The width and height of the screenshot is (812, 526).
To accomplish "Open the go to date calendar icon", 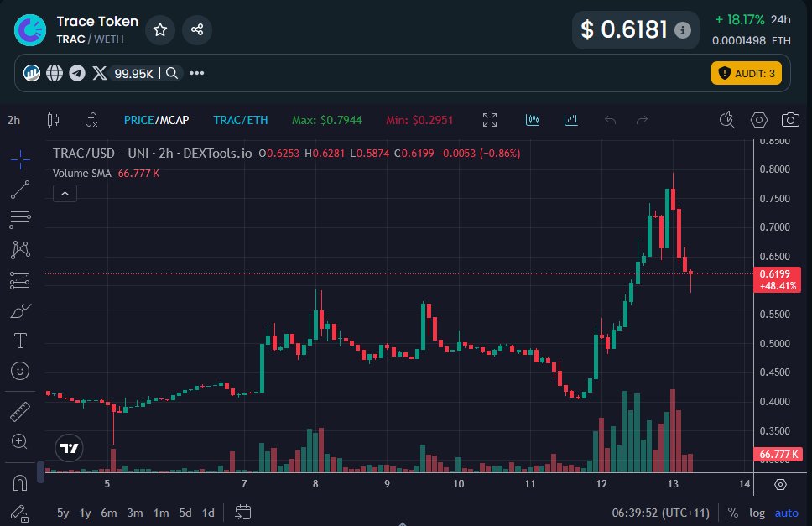I will click(243, 512).
